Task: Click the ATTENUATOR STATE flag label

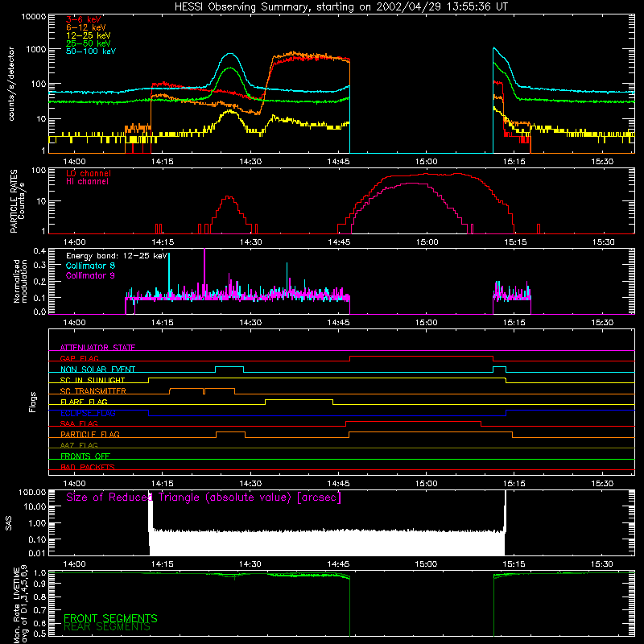Action: pos(97,348)
